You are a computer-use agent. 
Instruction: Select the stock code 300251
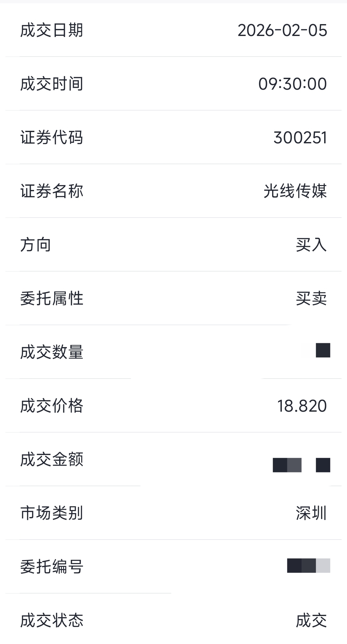(300, 138)
